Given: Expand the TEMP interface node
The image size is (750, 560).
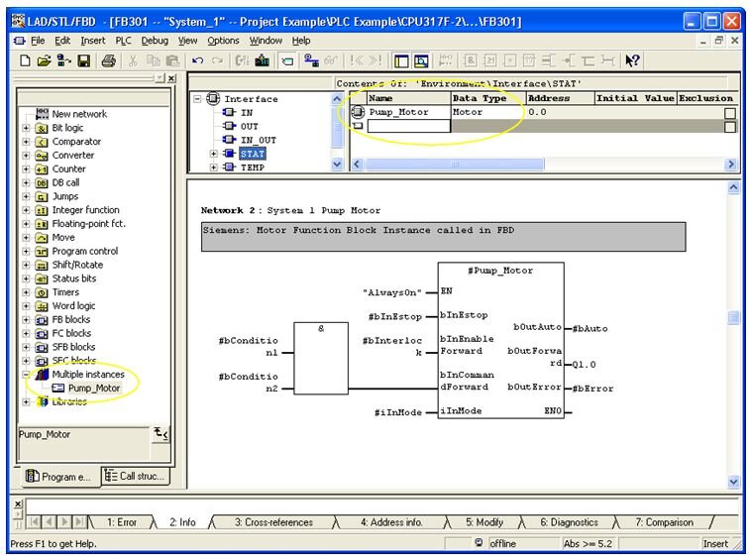Looking at the screenshot, I should coord(213,168).
